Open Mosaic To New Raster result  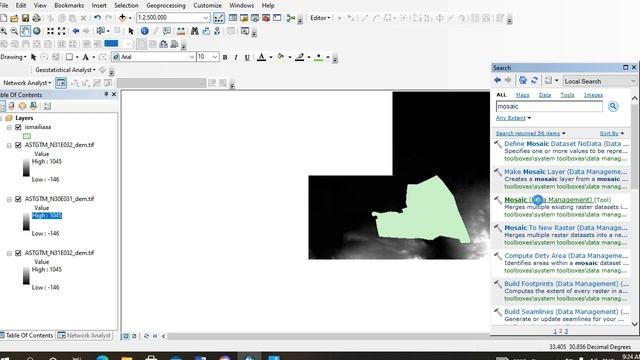(x=566, y=228)
